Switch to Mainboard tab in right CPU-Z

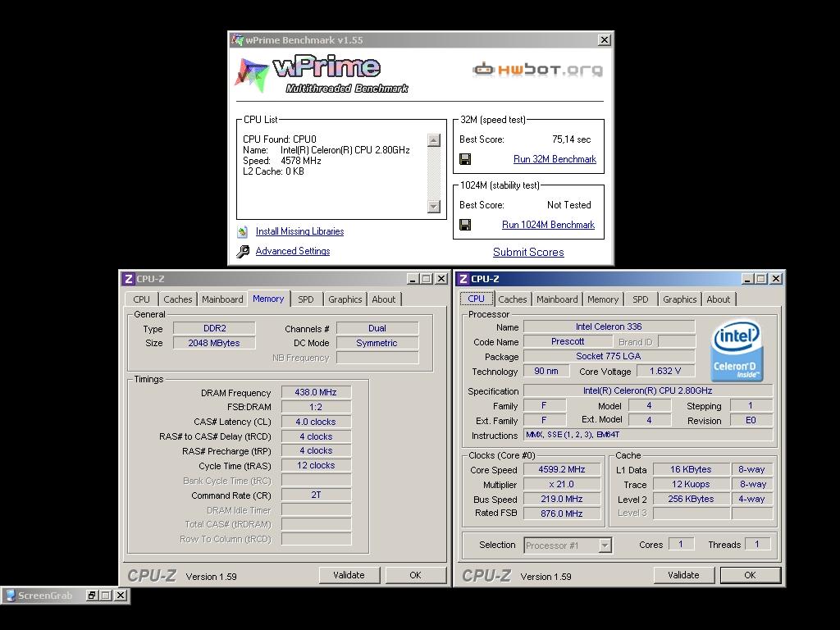pyautogui.click(x=557, y=299)
